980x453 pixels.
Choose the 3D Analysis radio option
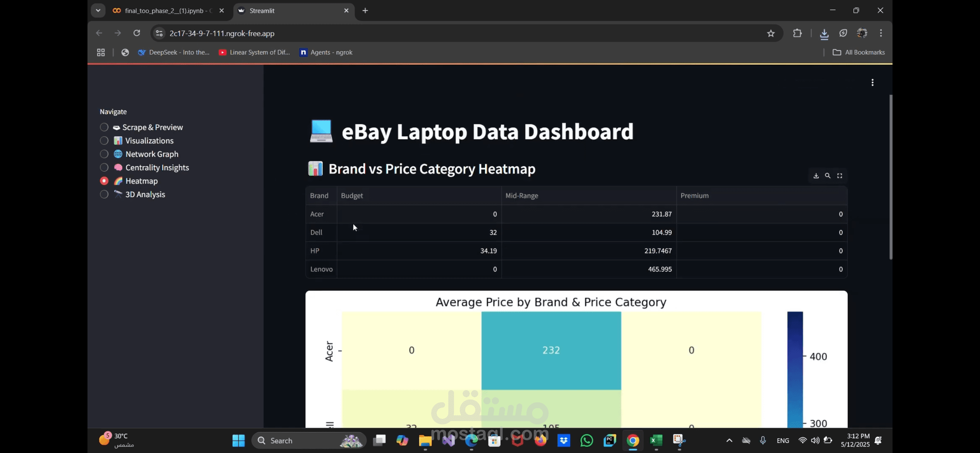pos(104,194)
